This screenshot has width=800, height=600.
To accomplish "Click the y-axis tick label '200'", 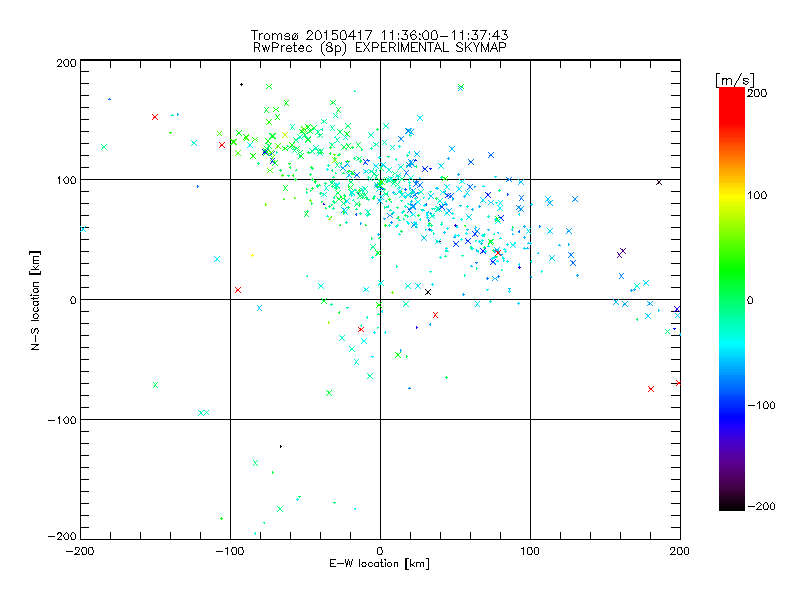I will point(66,63).
